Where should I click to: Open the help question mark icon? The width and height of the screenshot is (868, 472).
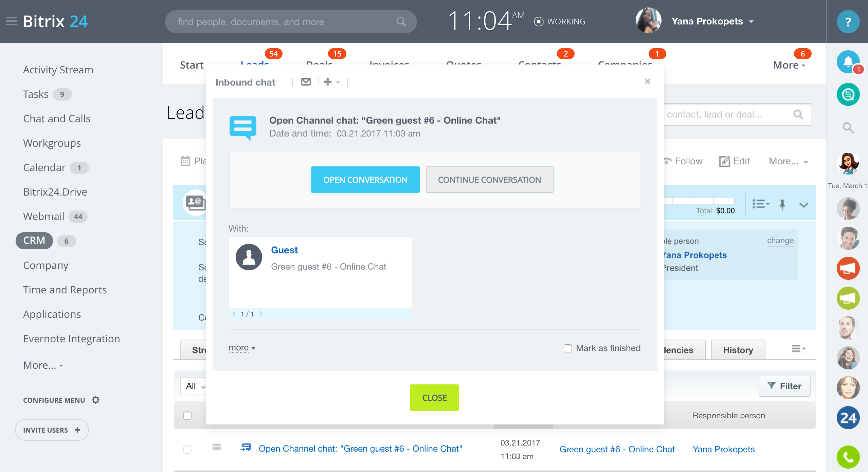pyautogui.click(x=848, y=22)
